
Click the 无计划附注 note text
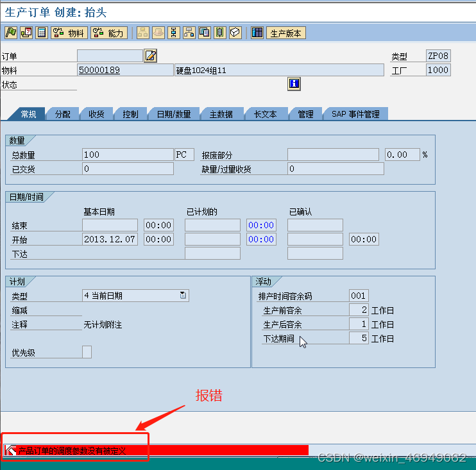coord(103,324)
